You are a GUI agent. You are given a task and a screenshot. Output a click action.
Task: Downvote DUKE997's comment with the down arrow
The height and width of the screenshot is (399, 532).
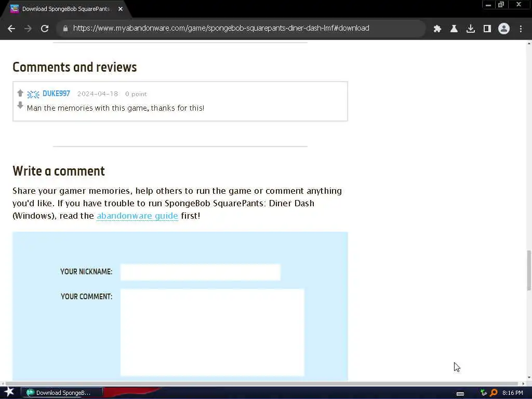[20, 105]
